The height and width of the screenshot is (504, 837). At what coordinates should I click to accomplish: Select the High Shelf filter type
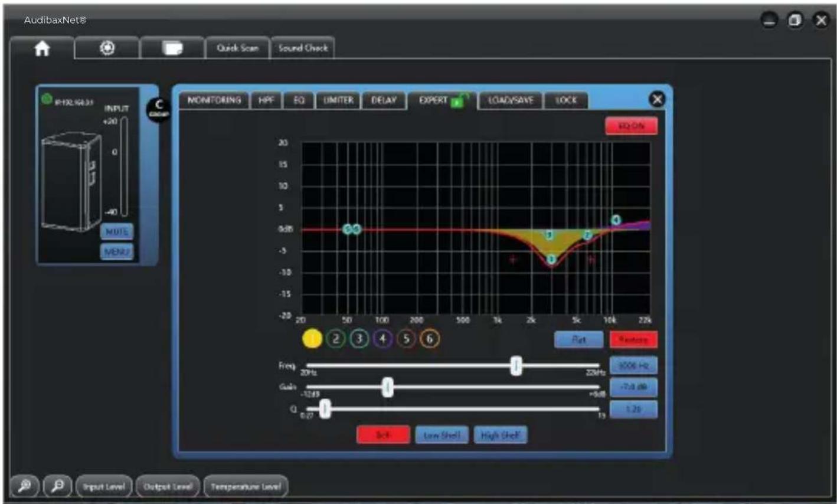pos(501,435)
